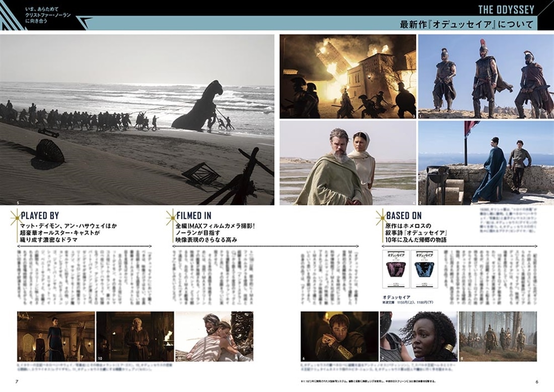Open the photo with red flag on rampart
Image resolution: width=554 pixels, height=392 pixels.
(x=486, y=163)
